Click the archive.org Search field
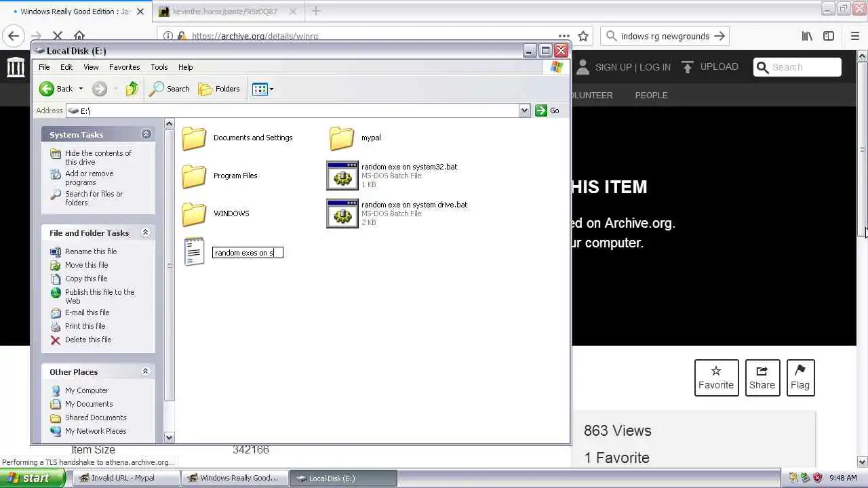The width and height of the screenshot is (868, 488). (797, 67)
